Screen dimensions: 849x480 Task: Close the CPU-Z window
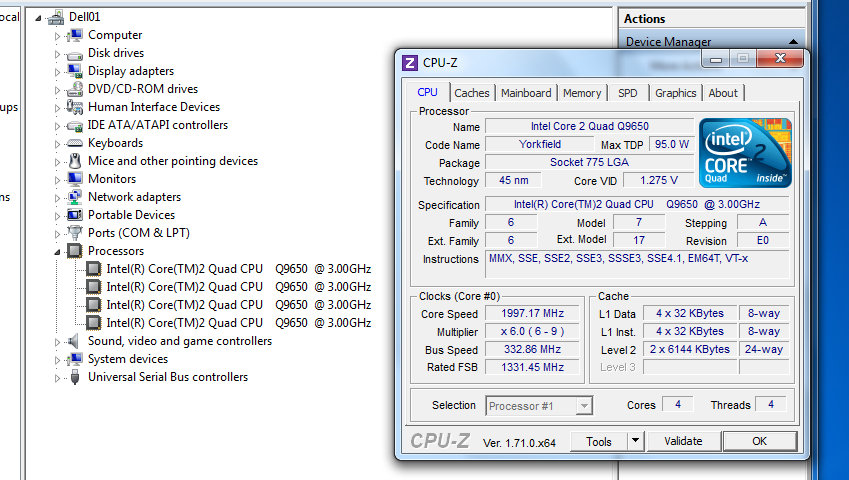click(780, 58)
